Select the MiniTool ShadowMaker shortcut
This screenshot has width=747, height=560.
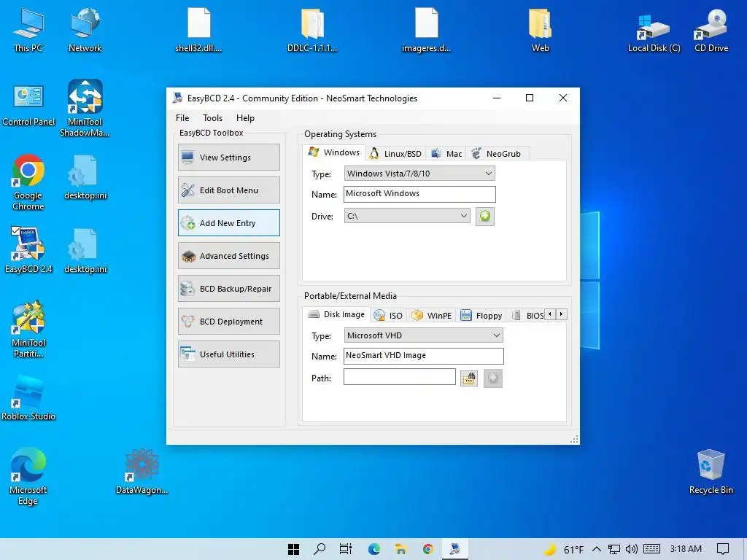[85, 109]
